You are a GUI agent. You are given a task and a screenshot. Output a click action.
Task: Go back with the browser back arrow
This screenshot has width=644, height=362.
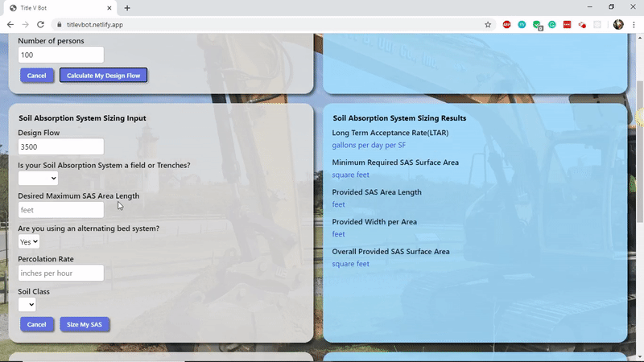point(10,25)
